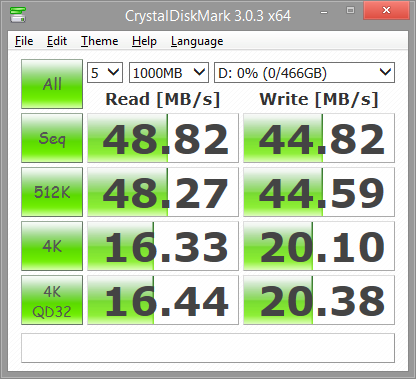The image size is (416, 379).
Task: Click the Seq read result 48.82
Action: pyautogui.click(x=163, y=138)
